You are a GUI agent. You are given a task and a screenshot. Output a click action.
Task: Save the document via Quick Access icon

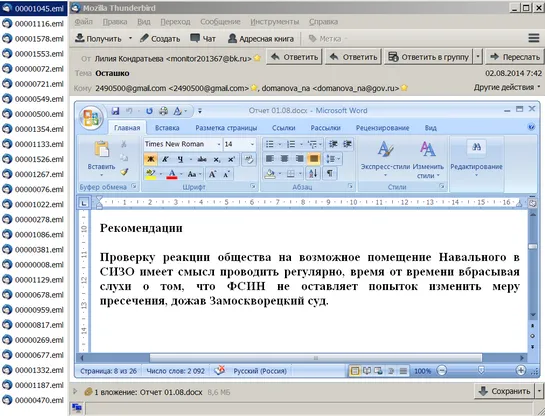[115, 111]
